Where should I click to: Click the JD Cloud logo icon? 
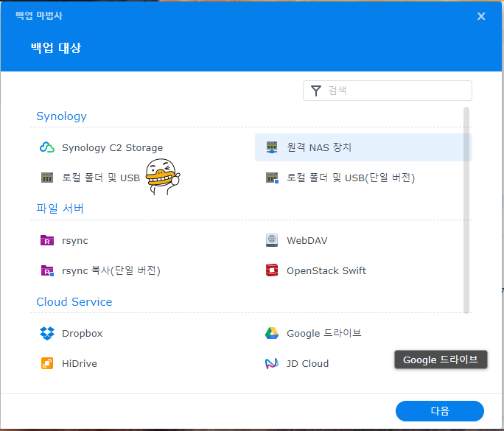coord(272,363)
